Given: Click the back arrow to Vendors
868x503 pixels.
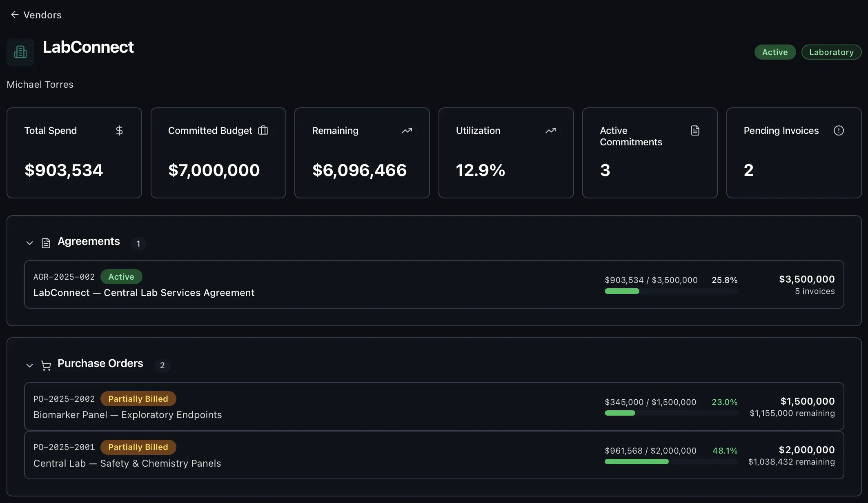Looking at the screenshot, I should pyautogui.click(x=15, y=14).
